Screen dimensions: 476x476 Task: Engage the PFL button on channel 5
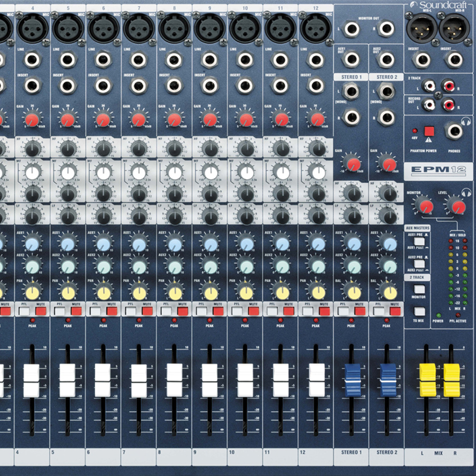(x=60, y=311)
